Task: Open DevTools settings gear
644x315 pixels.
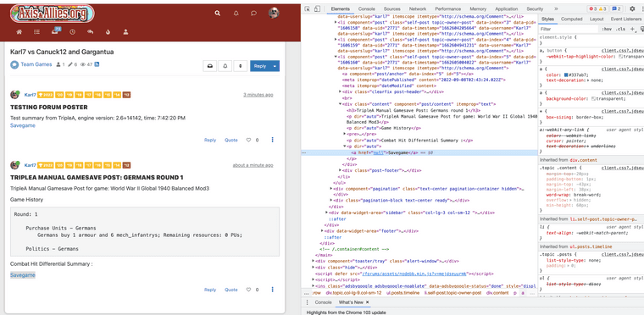Action: [632, 8]
